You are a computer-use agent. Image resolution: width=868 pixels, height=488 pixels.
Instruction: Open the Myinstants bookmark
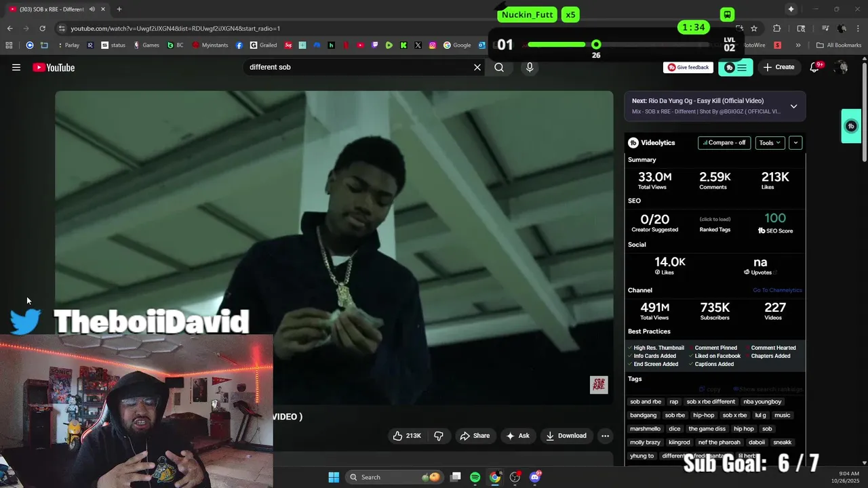[210, 45]
